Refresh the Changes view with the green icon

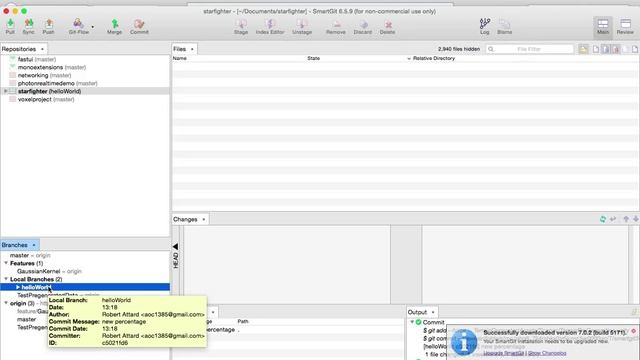click(603, 219)
